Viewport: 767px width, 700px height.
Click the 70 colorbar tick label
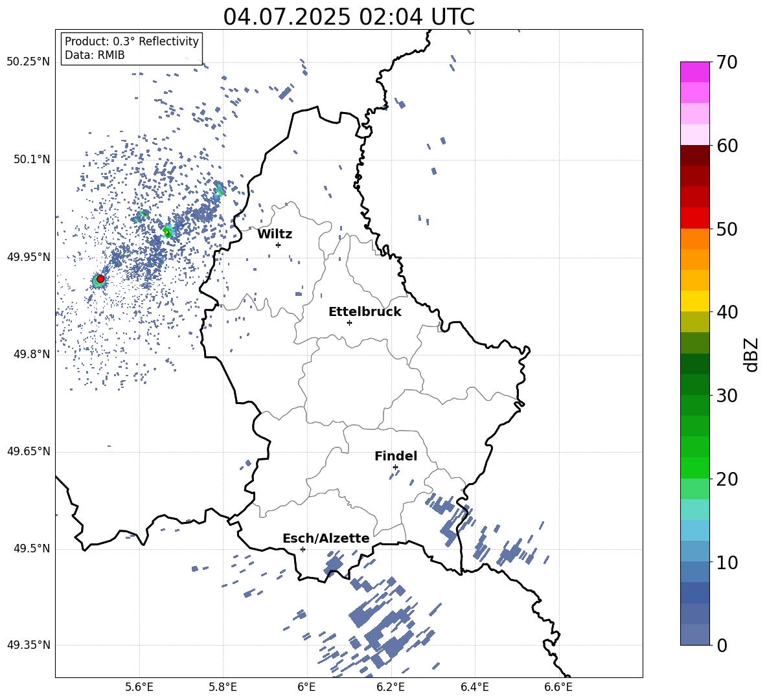pyautogui.click(x=727, y=62)
